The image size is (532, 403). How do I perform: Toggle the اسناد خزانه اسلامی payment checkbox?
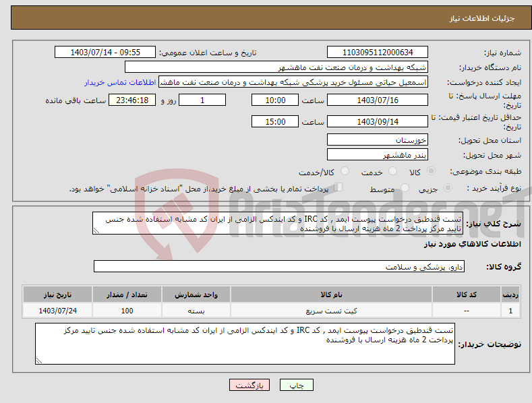tap(338, 187)
